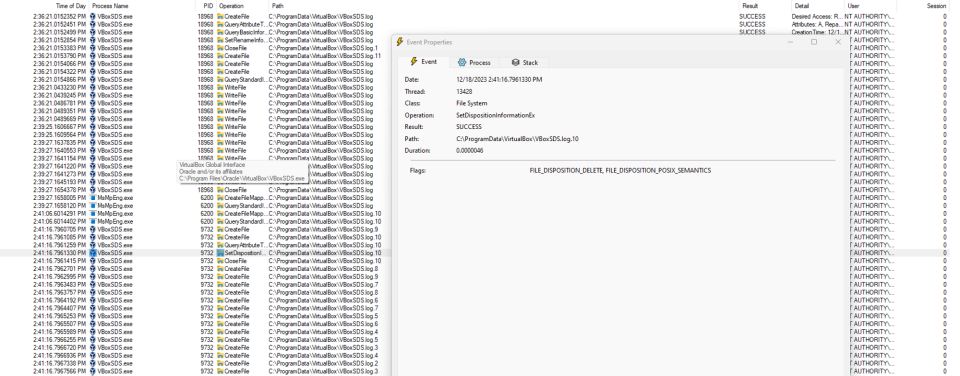Click VBoxSDS.exe process icon at 2:41:16.7965989 PM
This screenshot has width=960, height=376.
pos(93,332)
